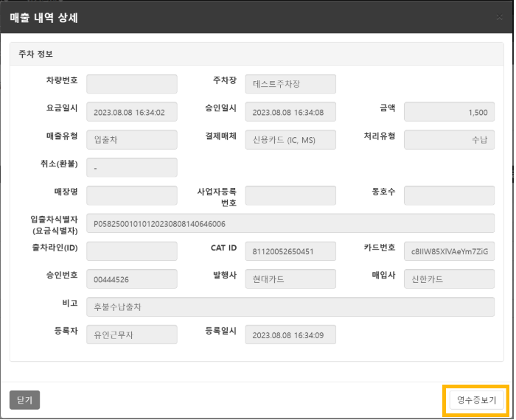Click the 매출유형 field showing 입출차
This screenshot has height=420, width=516.
[132, 140]
